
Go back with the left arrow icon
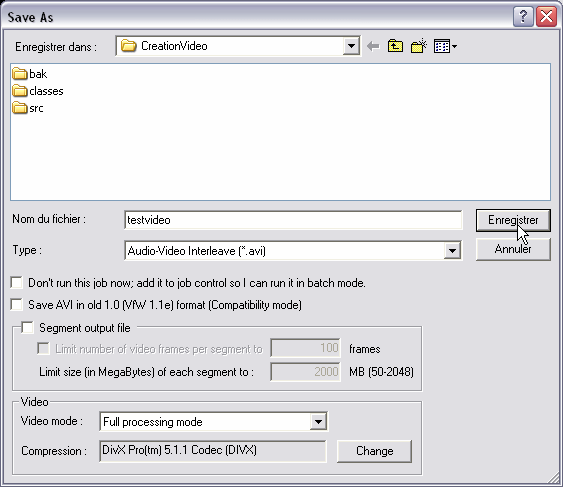(x=373, y=46)
